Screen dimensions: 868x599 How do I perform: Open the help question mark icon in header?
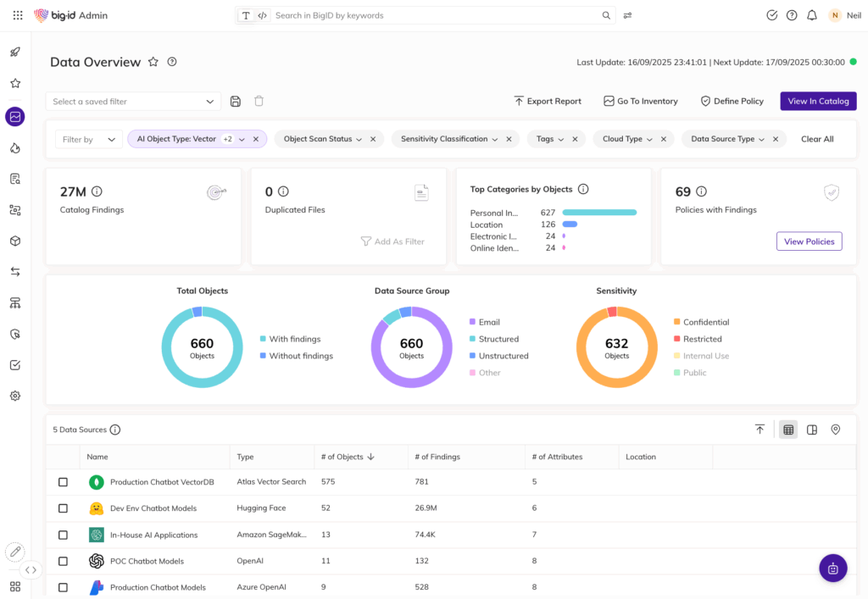[792, 15]
